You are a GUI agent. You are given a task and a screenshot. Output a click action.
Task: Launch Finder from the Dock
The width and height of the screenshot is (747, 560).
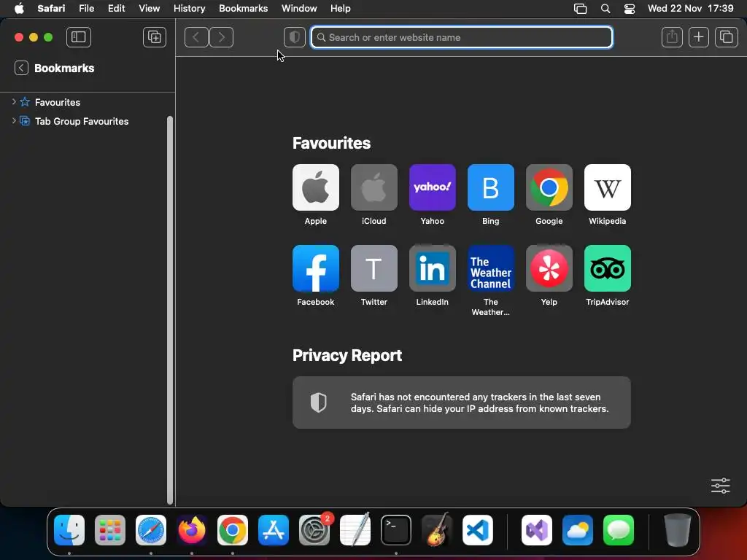(x=69, y=530)
